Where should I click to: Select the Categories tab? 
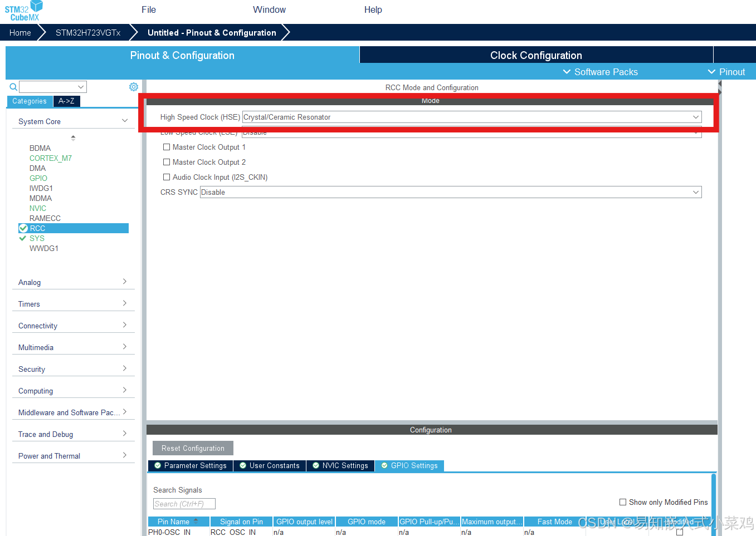30,101
